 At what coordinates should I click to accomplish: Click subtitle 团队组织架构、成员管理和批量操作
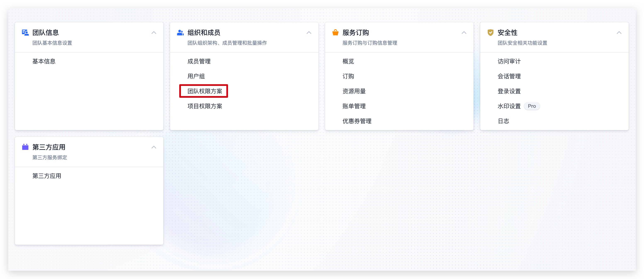[227, 43]
